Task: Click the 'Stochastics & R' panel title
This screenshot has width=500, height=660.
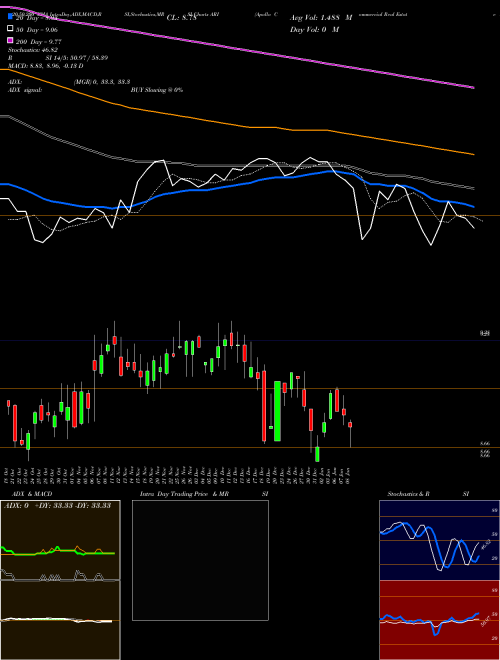Action: [408, 494]
